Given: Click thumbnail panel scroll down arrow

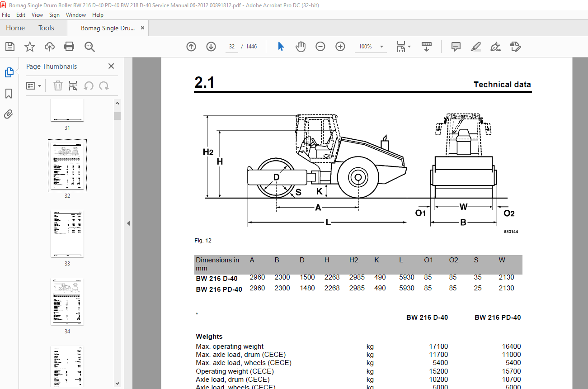Looking at the screenshot, I should (x=118, y=383).
